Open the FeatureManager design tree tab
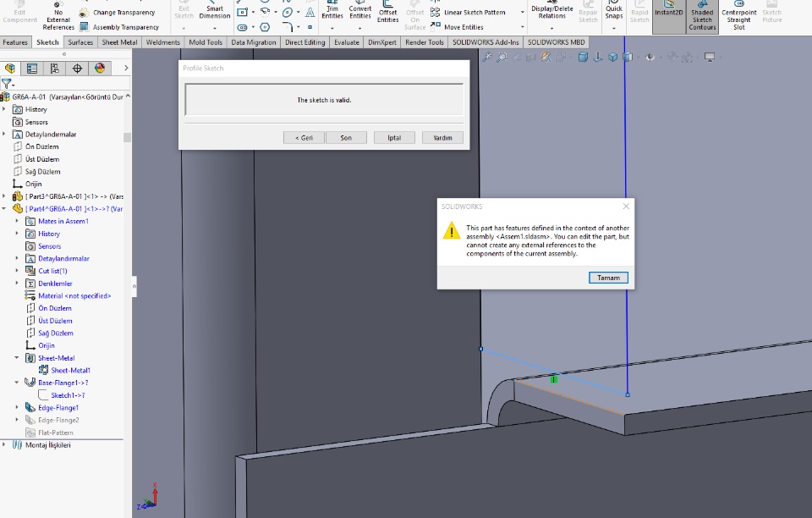 10,69
